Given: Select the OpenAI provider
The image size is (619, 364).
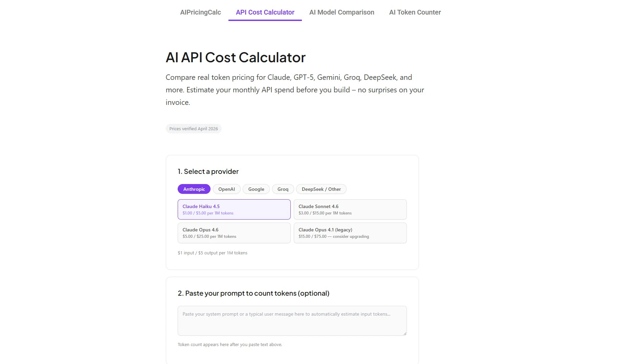Looking at the screenshot, I should point(226,189).
